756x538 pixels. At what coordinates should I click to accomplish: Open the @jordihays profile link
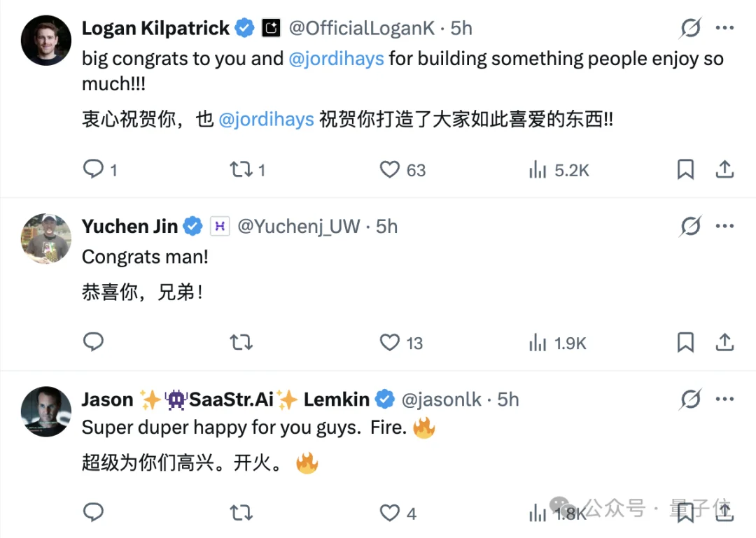pos(336,59)
